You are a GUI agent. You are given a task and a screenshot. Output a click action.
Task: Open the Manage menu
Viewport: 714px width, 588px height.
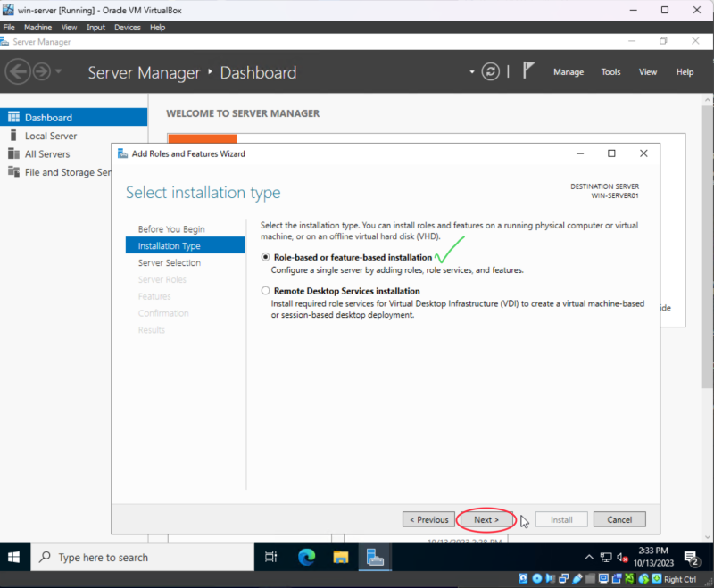[569, 72]
